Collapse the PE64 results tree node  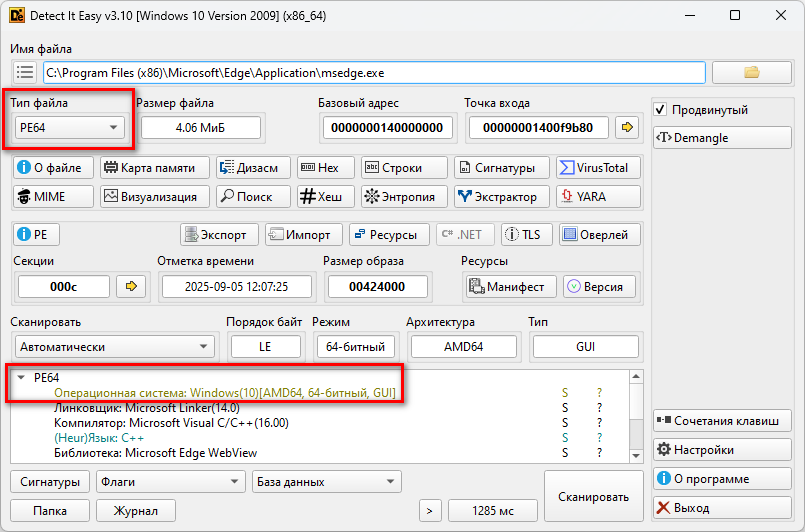coord(21,377)
